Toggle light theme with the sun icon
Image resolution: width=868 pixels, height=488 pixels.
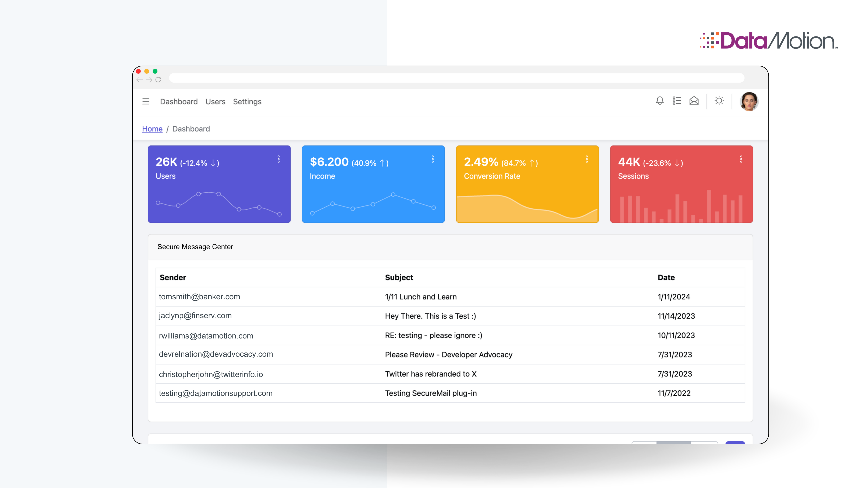(719, 101)
